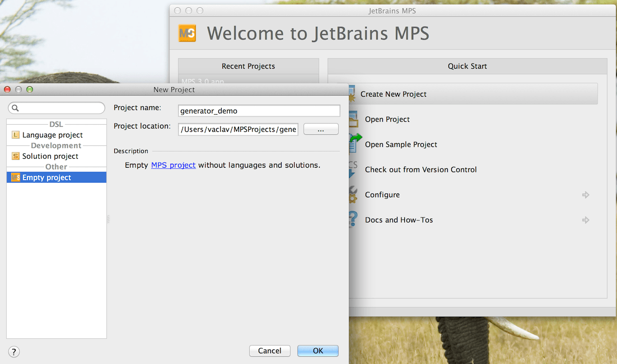
Task: Browse for project location with ... button
Action: 321,129
